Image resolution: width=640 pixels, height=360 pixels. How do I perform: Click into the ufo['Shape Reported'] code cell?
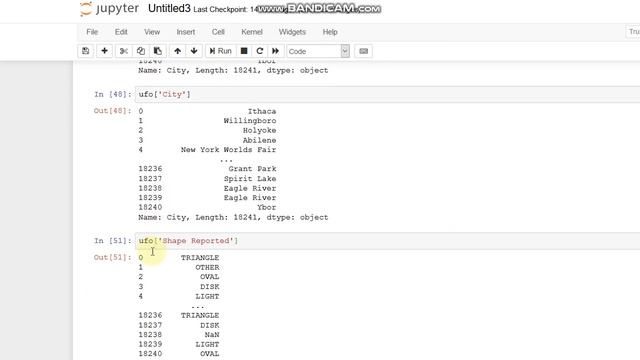(x=388, y=241)
